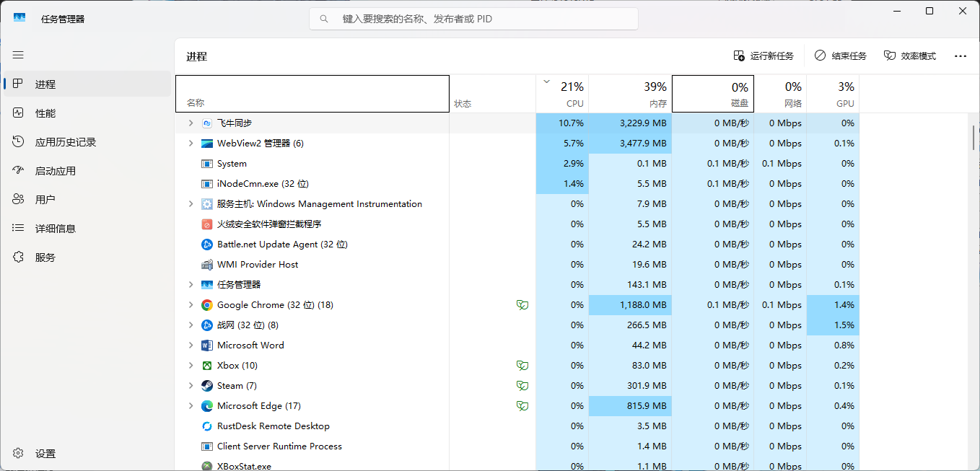Click the Xbox process icon
The height and width of the screenshot is (471, 980).
point(207,366)
